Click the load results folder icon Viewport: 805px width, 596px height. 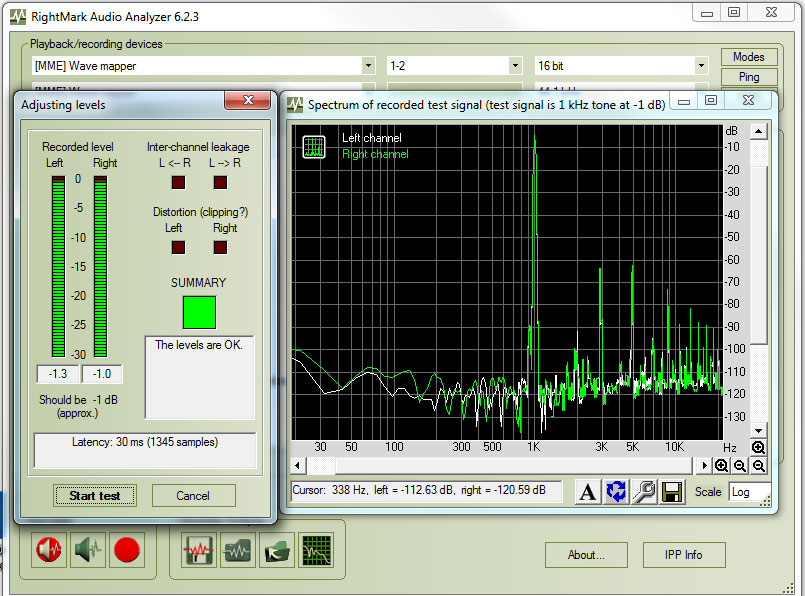(x=276, y=550)
